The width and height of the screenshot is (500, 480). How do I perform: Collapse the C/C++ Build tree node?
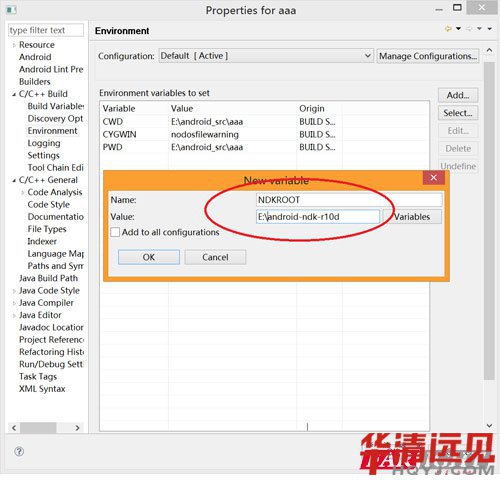click(x=14, y=95)
